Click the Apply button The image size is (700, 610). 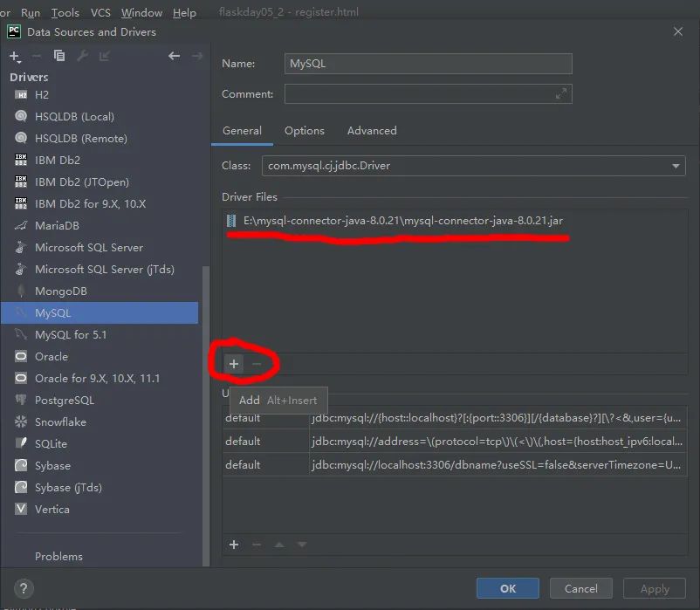click(x=655, y=588)
